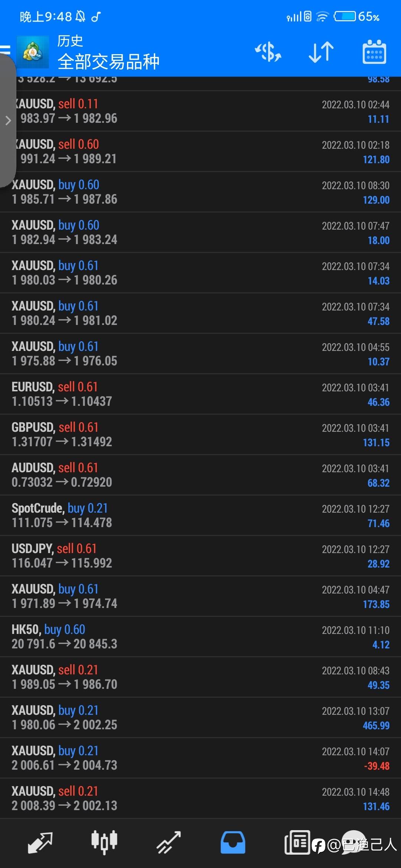Image resolution: width=401 pixels, height=868 pixels.
Task: Tap the MetaTrader app logo
Action: pyautogui.click(x=33, y=52)
